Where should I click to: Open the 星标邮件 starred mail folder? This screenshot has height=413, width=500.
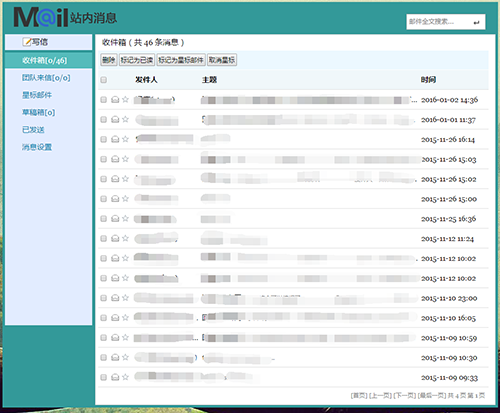pyautogui.click(x=37, y=95)
